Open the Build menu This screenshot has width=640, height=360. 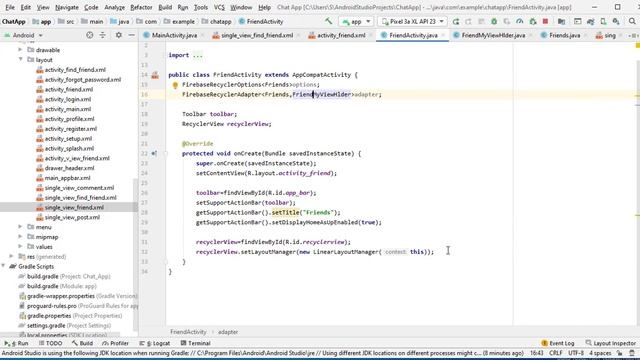tap(165, 7)
